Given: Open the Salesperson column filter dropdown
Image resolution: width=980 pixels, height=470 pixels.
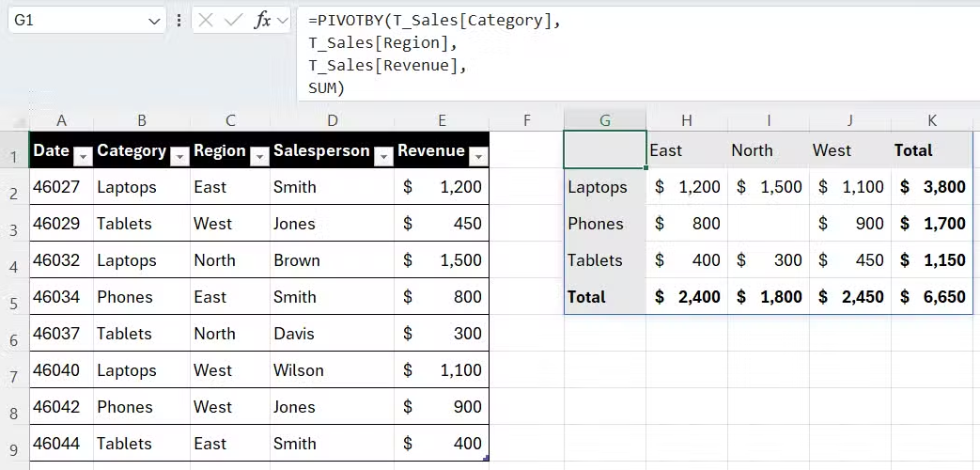Looking at the screenshot, I should (383, 157).
